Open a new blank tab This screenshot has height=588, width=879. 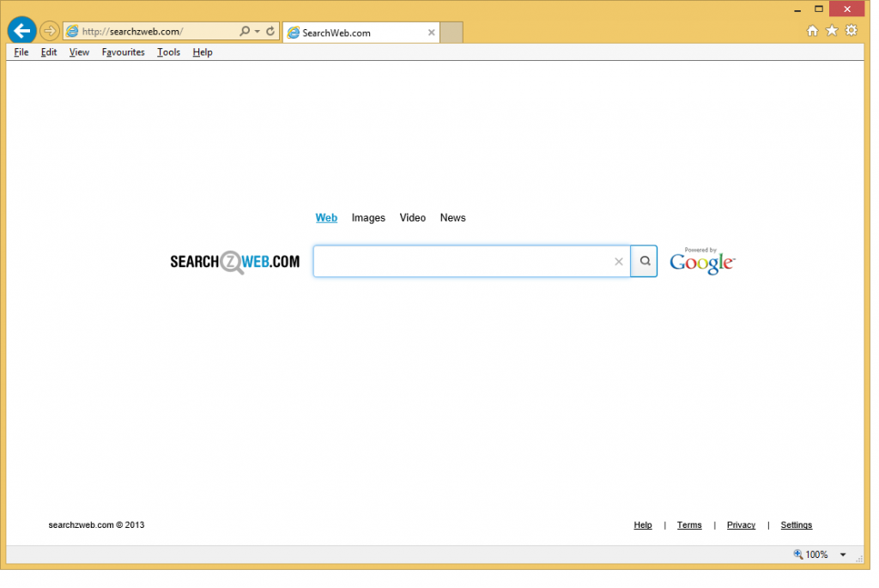[452, 33]
